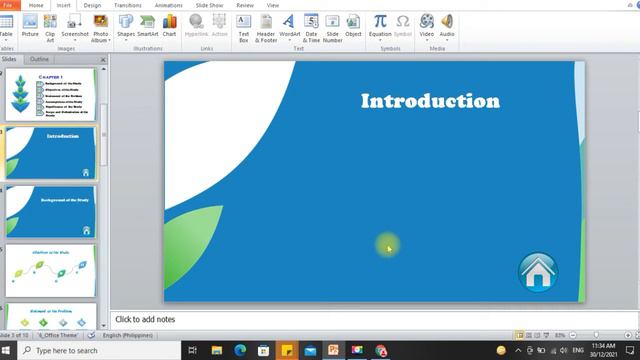640x360 pixels.
Task: Click the Introduction title text
Action: coord(430,101)
